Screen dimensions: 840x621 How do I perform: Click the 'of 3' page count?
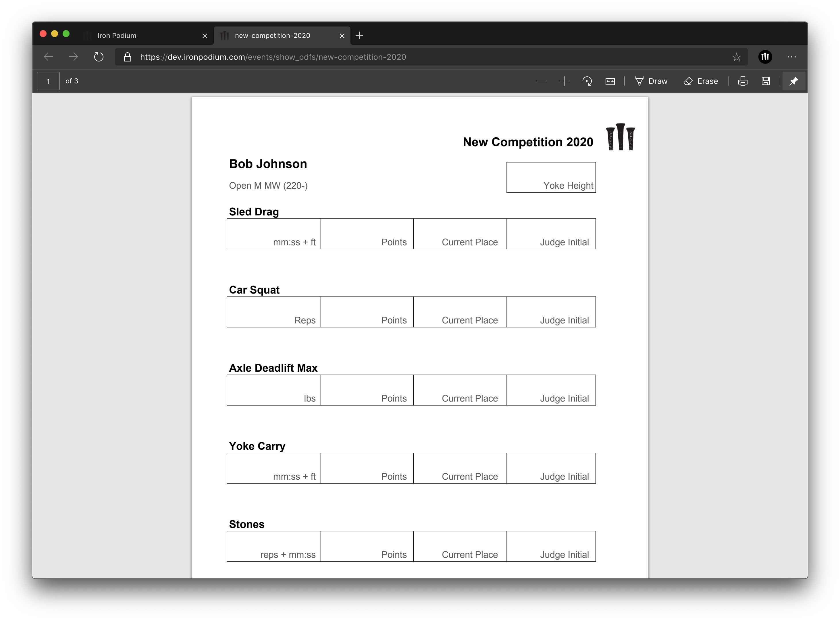(x=72, y=81)
